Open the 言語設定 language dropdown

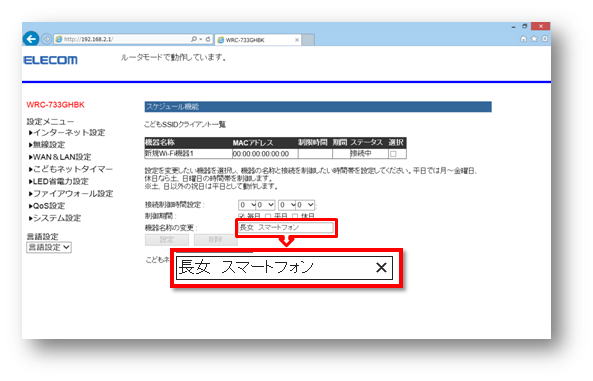click(x=49, y=247)
